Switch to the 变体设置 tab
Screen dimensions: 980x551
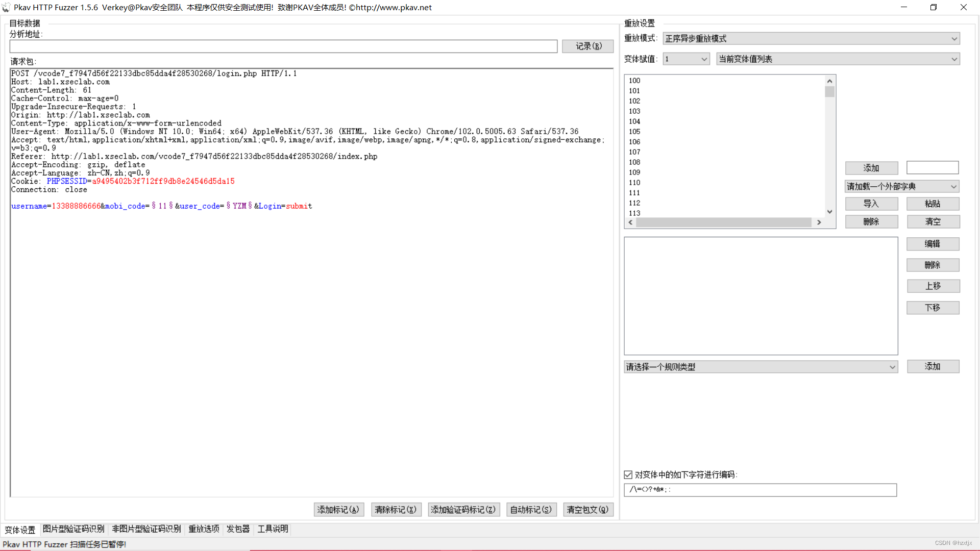pyautogui.click(x=20, y=530)
